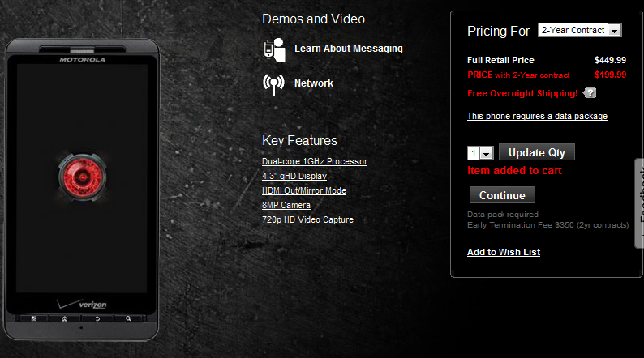This screenshot has width=644, height=358.
Task: Open 720p HD Video Capture link
Action: (307, 219)
